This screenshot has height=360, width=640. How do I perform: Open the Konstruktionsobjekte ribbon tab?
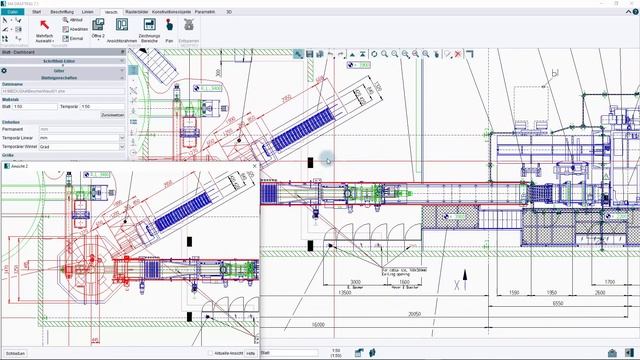point(171,12)
